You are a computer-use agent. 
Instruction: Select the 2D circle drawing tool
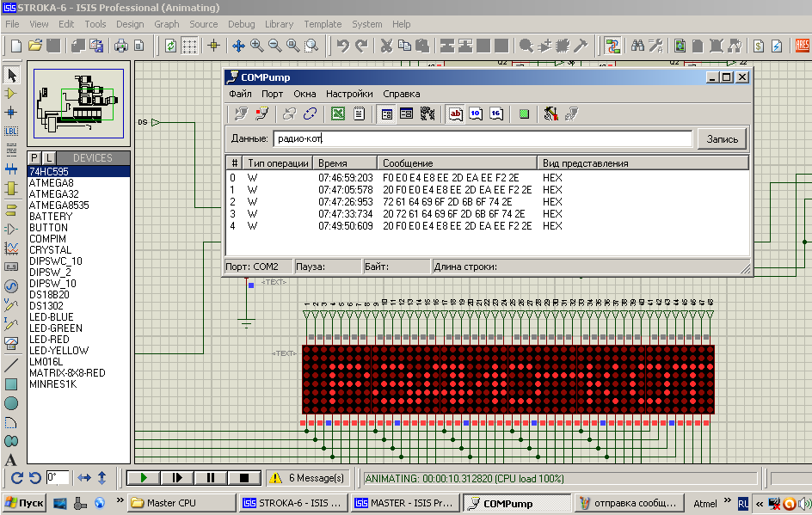[x=11, y=403]
